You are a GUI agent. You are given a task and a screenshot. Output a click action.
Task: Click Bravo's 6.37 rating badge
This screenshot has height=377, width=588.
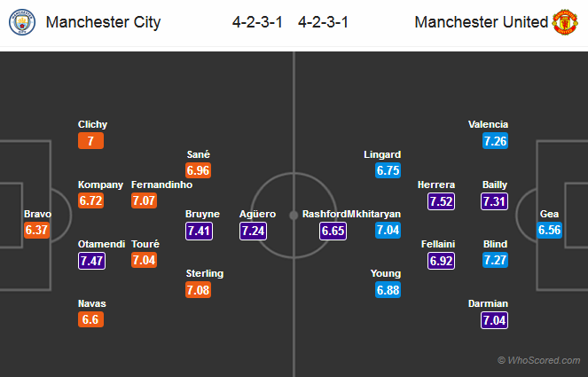[x=37, y=231]
